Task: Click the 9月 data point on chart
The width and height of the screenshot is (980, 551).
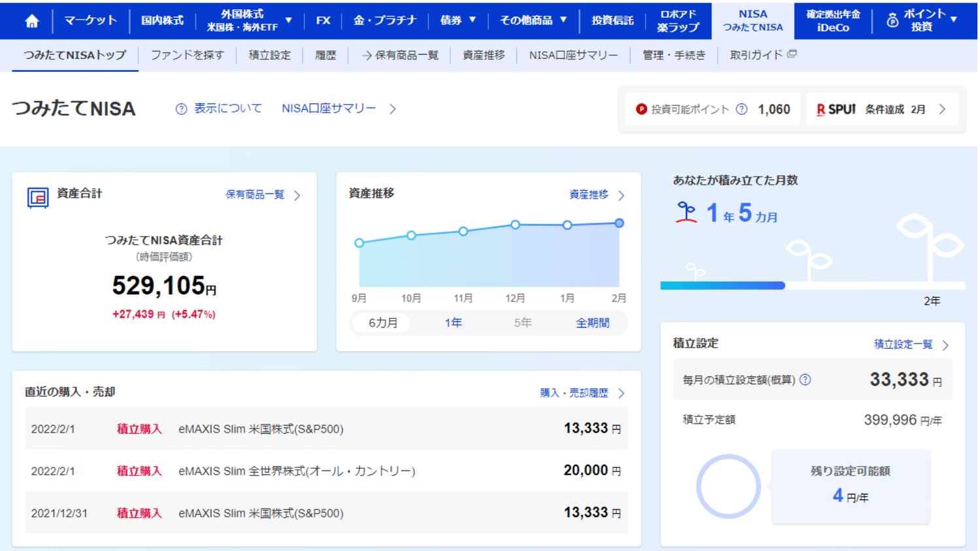Action: [x=359, y=243]
